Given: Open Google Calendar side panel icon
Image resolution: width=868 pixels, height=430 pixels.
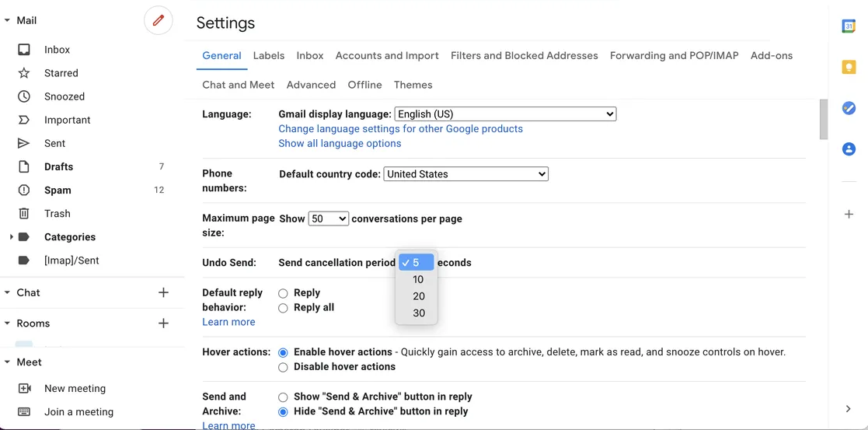Looking at the screenshot, I should 849,26.
